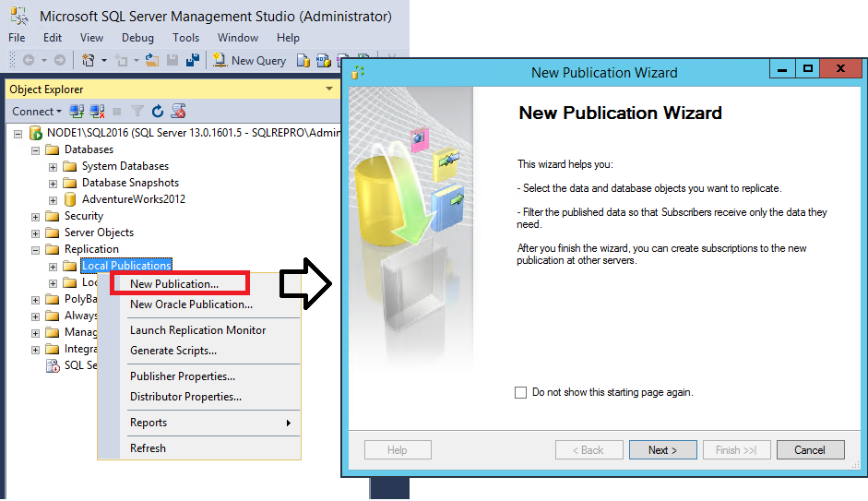This screenshot has width=868, height=501.
Task: Click Connect Object Explorer icon
Action: (77, 112)
